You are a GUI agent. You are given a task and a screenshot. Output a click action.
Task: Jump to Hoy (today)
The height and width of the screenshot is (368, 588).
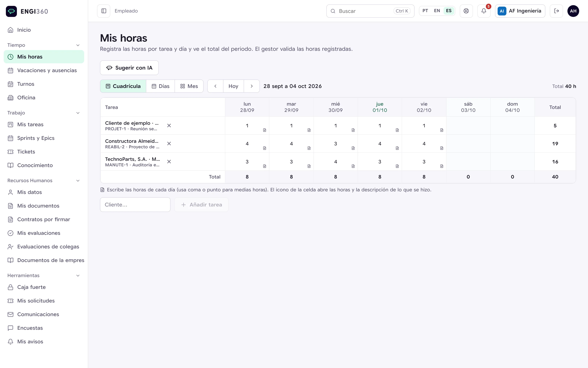[x=233, y=86]
